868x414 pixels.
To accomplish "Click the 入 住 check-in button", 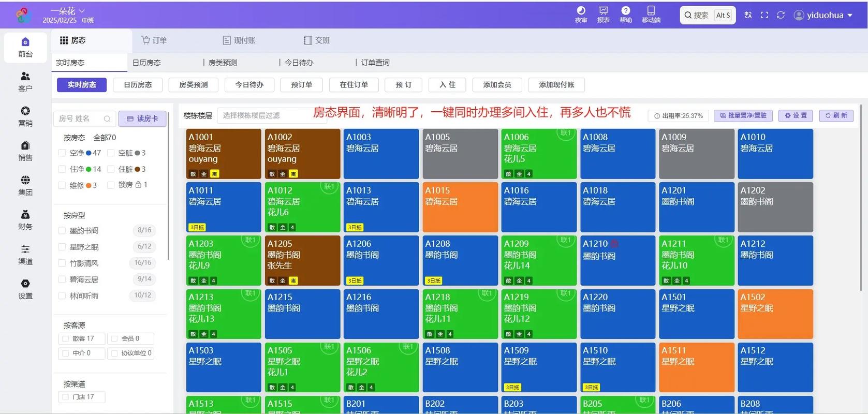I will pos(447,85).
